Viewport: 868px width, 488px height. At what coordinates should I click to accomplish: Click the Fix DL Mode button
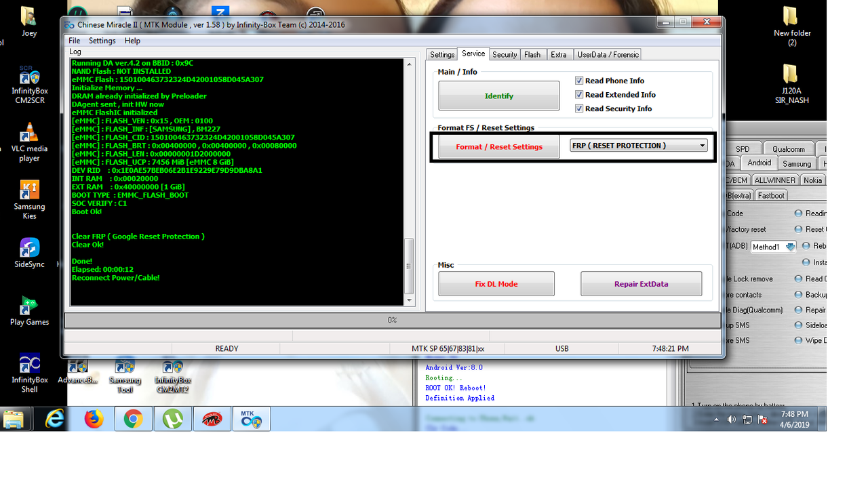point(496,284)
